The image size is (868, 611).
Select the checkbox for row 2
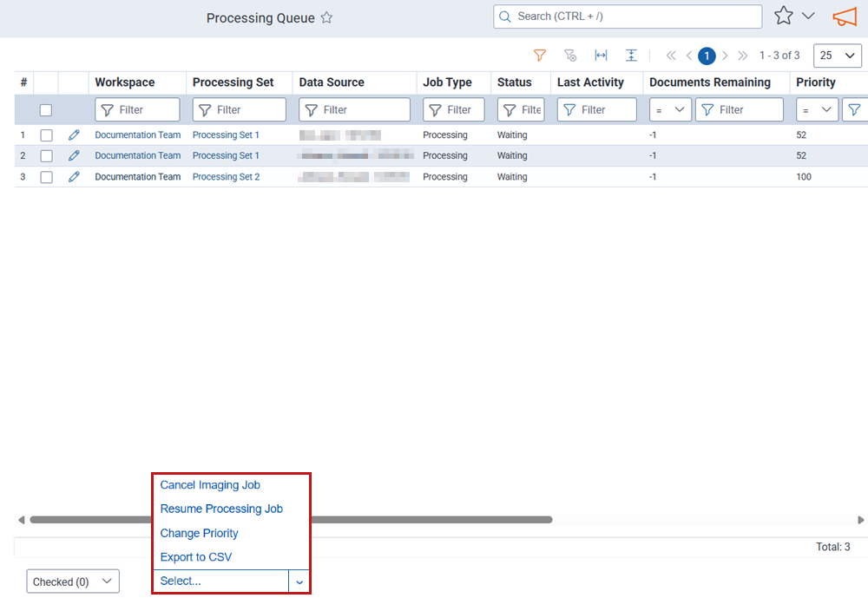coord(47,156)
